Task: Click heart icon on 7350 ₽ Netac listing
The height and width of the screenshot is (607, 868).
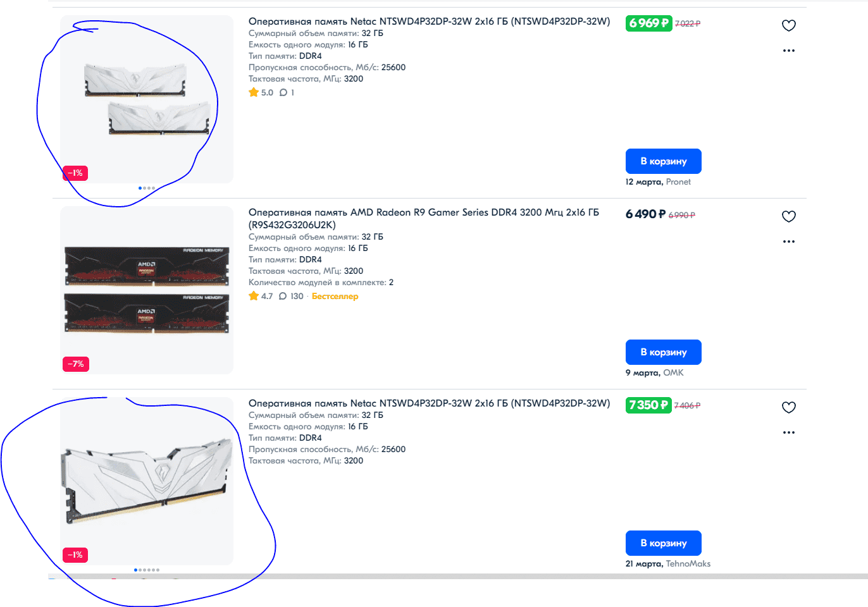Action: point(788,407)
